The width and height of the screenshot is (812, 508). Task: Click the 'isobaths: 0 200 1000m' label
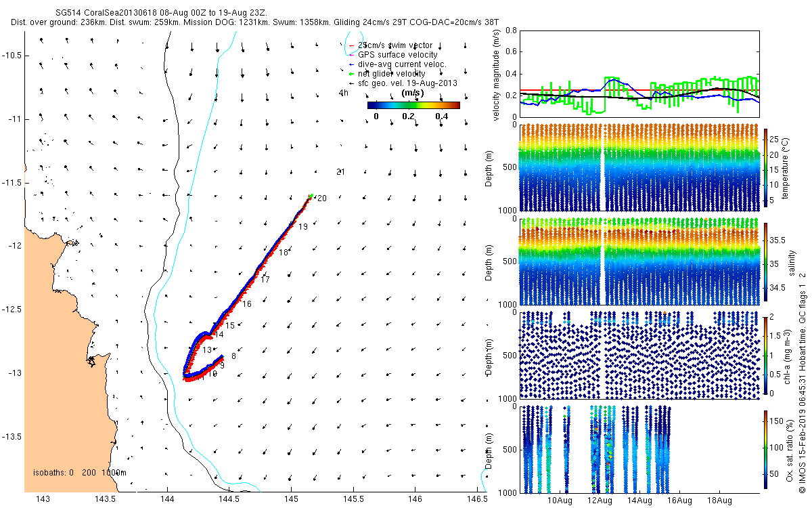78,472
